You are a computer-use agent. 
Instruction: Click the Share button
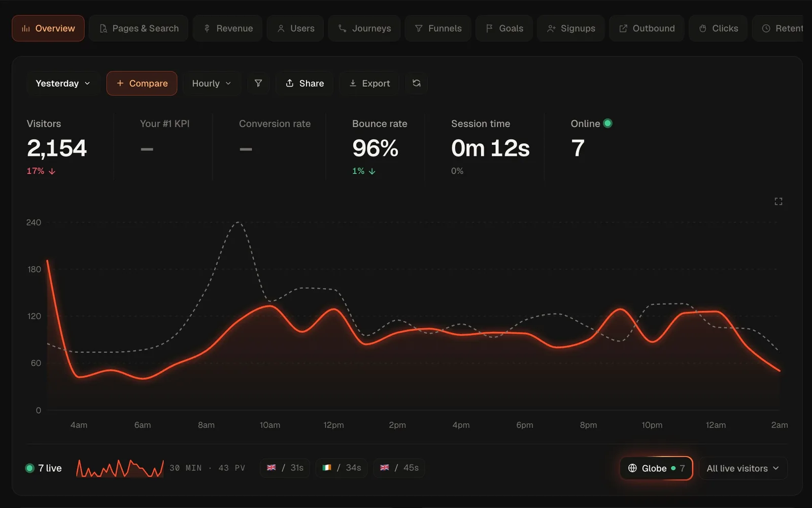(x=304, y=83)
